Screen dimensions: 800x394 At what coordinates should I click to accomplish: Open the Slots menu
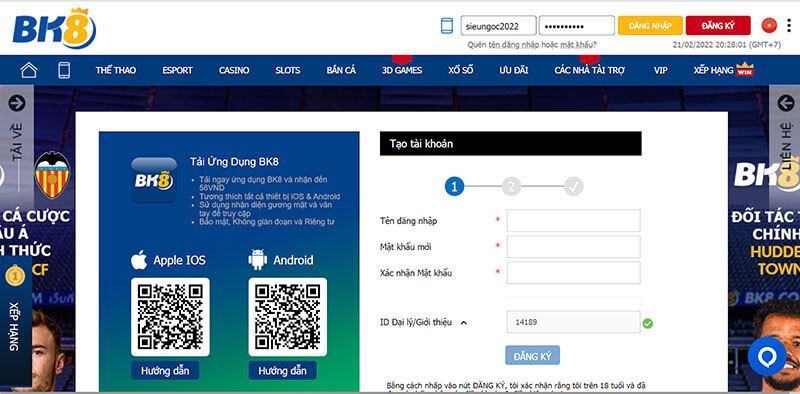[x=288, y=70]
